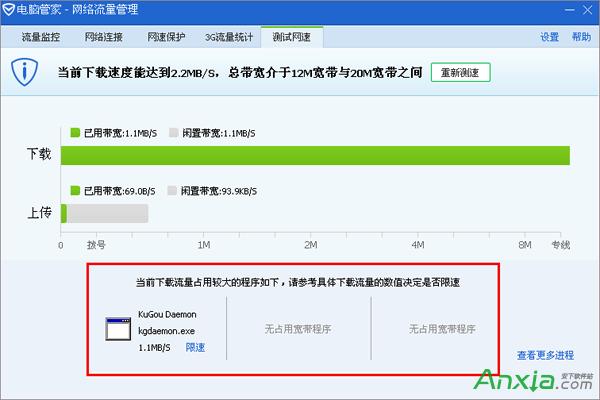Click the grey 上传 bandwidth bar
600x400 pixels.
click(x=108, y=213)
